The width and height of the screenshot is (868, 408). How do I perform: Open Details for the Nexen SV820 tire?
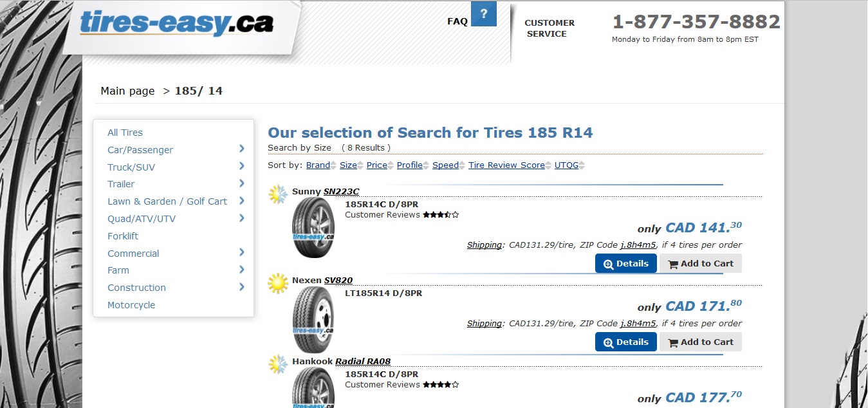tap(625, 342)
